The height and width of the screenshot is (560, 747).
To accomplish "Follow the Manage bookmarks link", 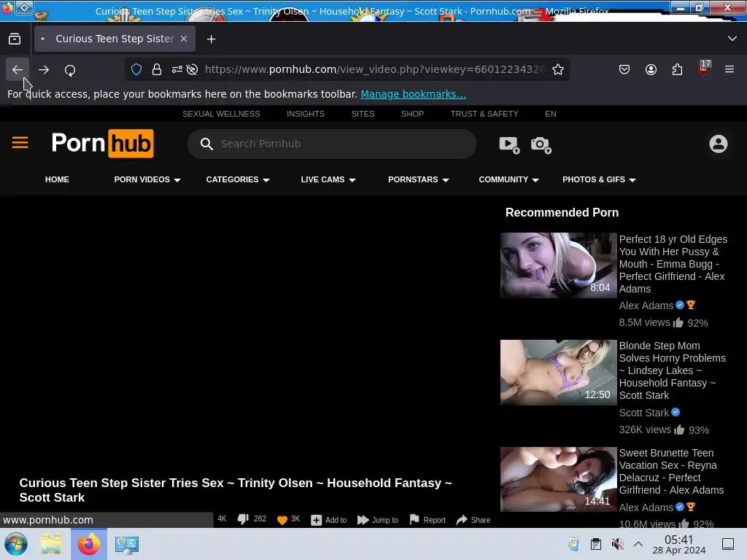I will coord(413,94).
